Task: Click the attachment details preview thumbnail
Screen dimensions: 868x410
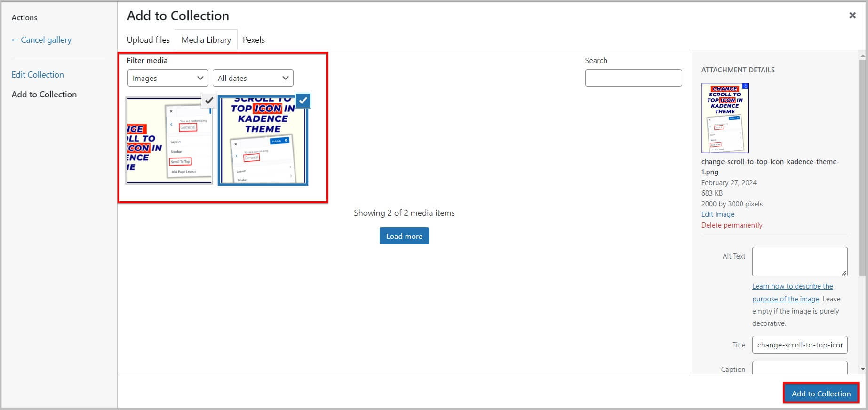Action: (725, 118)
